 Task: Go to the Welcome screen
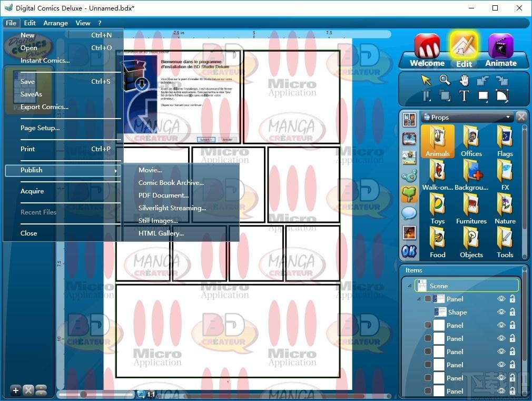coord(427,51)
